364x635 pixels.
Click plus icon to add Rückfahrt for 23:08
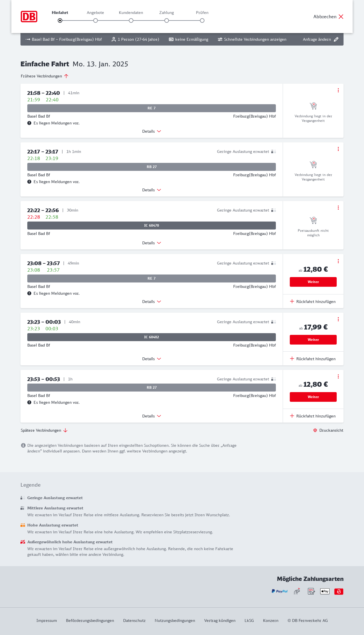292,302
